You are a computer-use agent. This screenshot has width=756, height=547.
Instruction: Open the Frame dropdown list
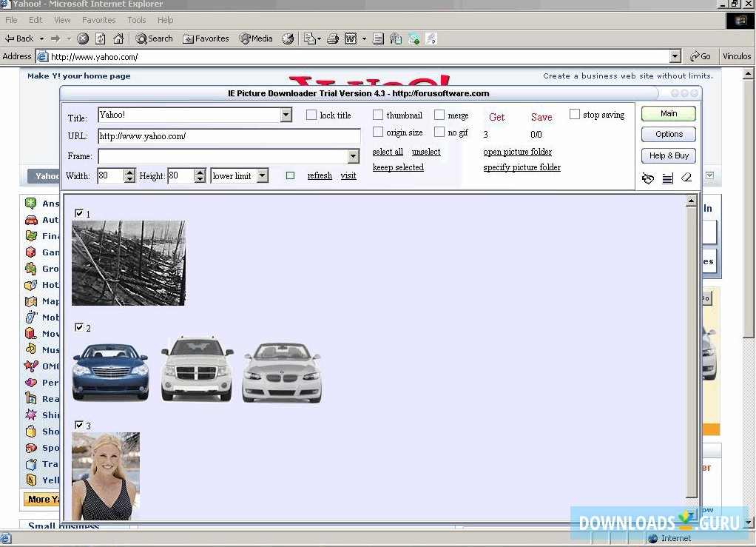353,156
